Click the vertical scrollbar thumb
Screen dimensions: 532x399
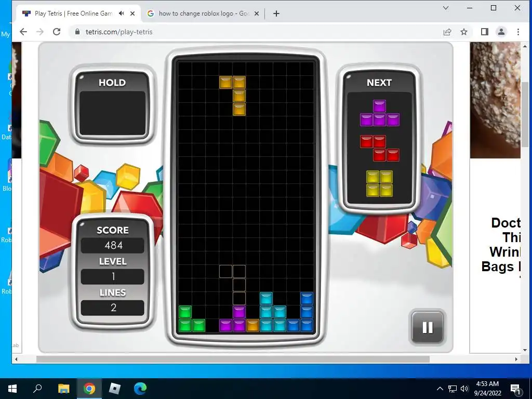point(526,114)
